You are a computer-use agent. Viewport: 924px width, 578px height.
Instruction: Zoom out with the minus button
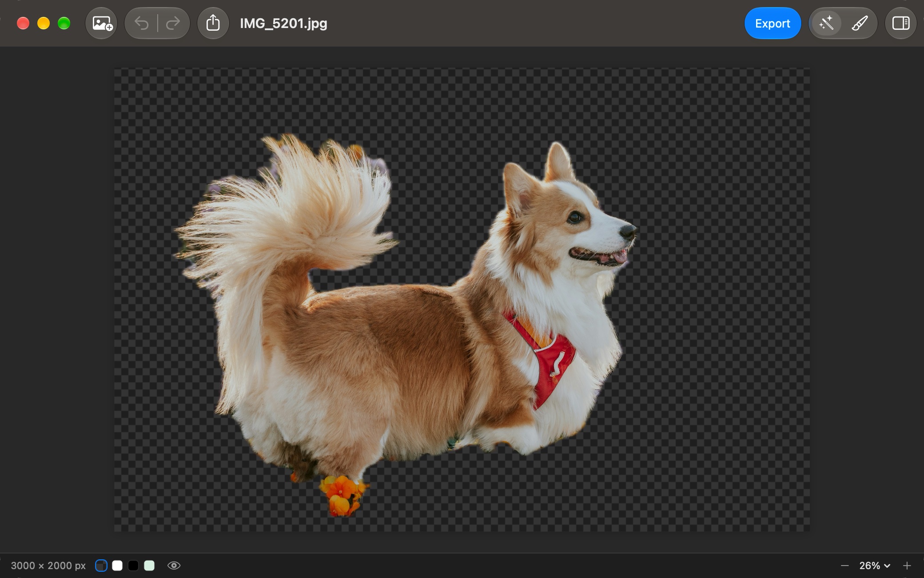pyautogui.click(x=845, y=566)
